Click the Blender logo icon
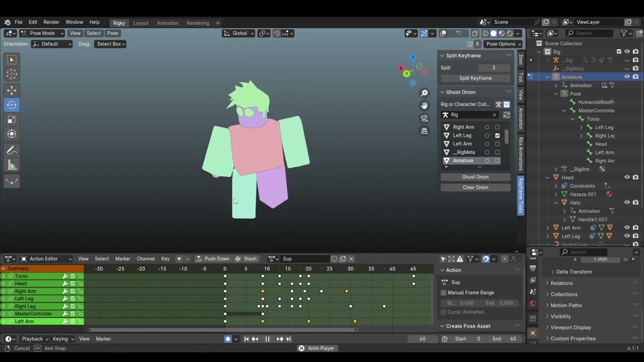Image resolution: width=644 pixels, height=362 pixels. 7,23
